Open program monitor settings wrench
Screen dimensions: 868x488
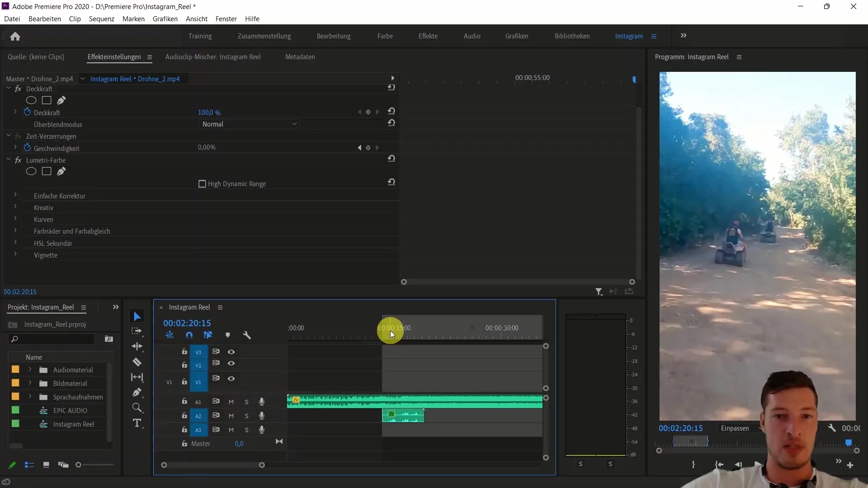point(832,428)
